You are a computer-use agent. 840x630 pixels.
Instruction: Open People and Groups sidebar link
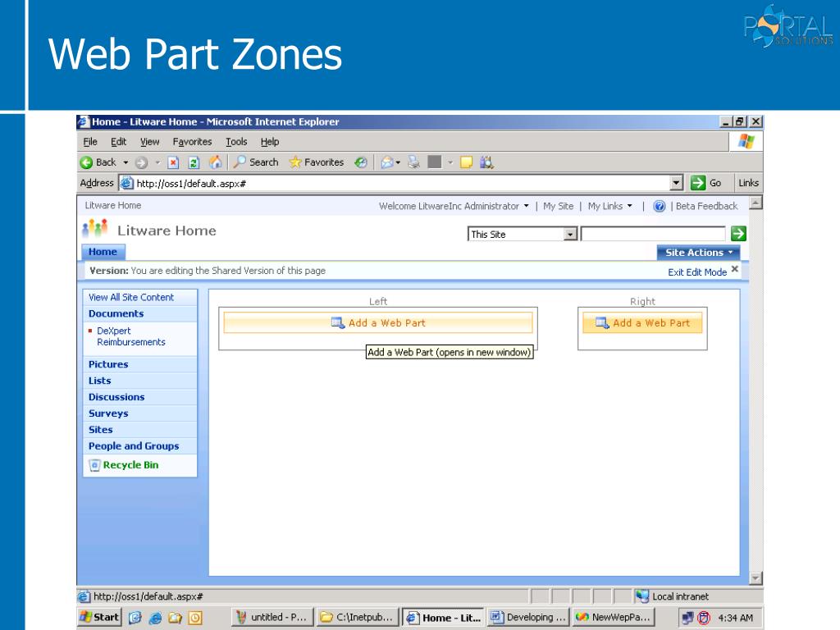coord(134,446)
